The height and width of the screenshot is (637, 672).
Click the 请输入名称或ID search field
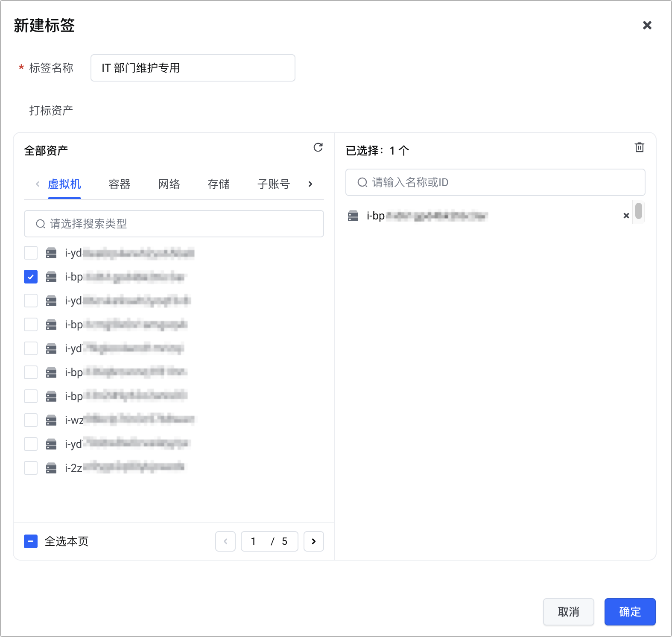[495, 182]
